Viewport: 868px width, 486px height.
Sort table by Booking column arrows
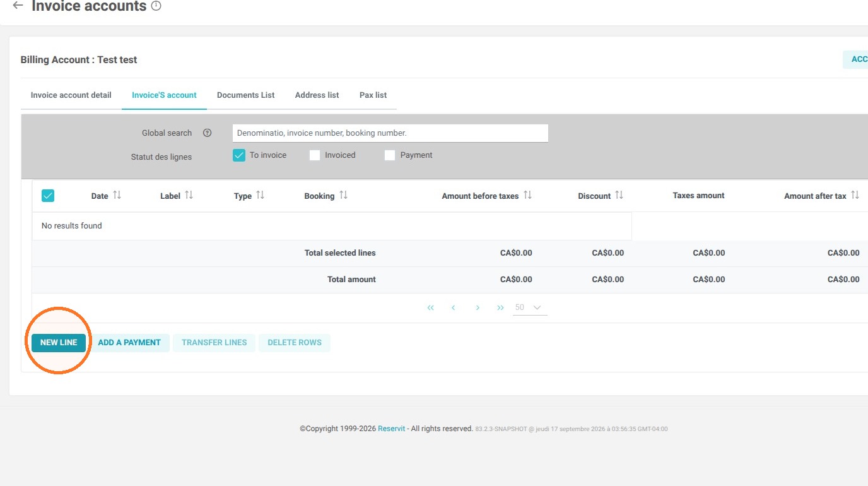click(x=343, y=196)
